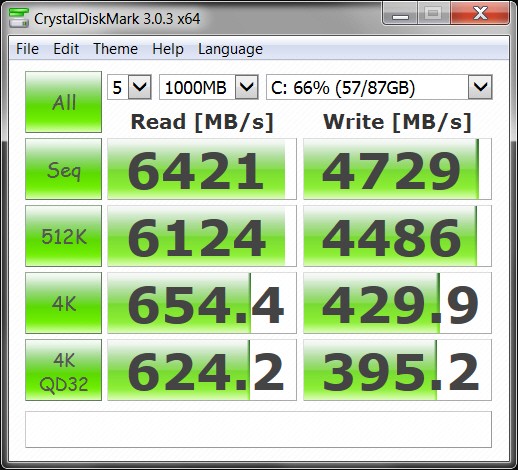Screen dimensions: 518x470
Task: Start the Seq benchmark test
Action: click(63, 169)
